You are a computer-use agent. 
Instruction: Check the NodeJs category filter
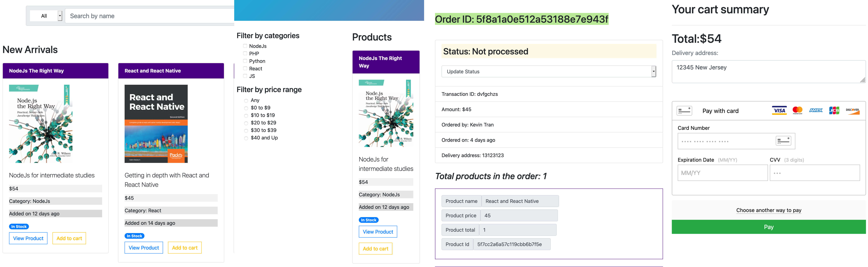(x=245, y=46)
